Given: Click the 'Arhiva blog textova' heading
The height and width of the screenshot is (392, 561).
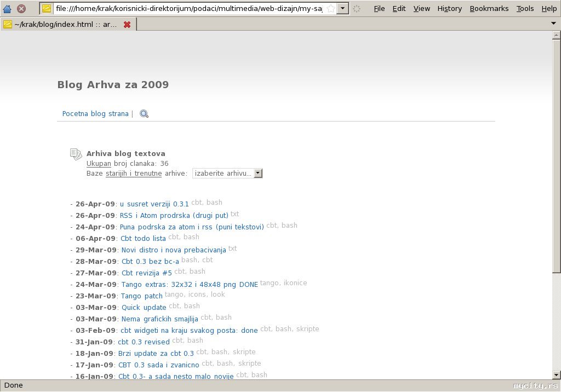Looking at the screenshot, I should point(126,154).
